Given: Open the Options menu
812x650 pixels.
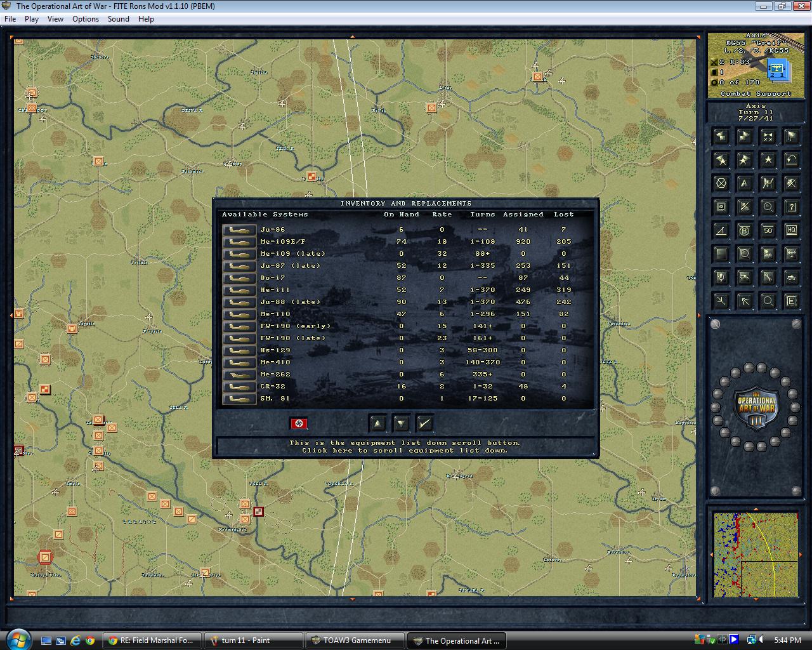Looking at the screenshot, I should click(x=86, y=19).
